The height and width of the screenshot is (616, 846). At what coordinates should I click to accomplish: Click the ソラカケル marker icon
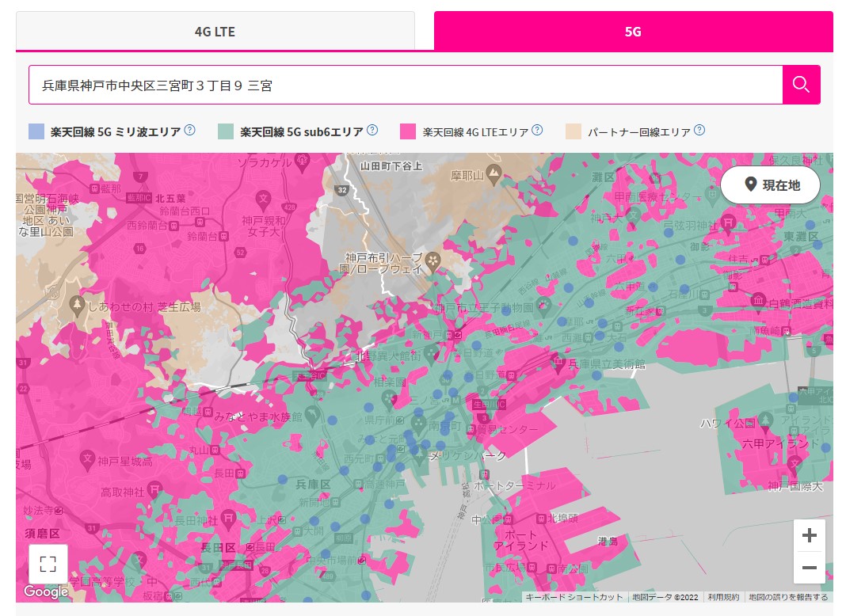302,162
